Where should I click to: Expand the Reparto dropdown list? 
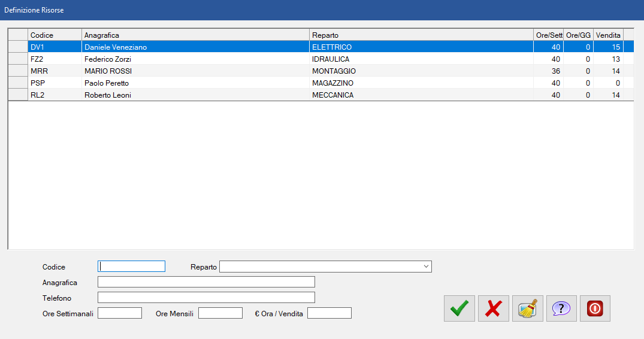coord(426,267)
